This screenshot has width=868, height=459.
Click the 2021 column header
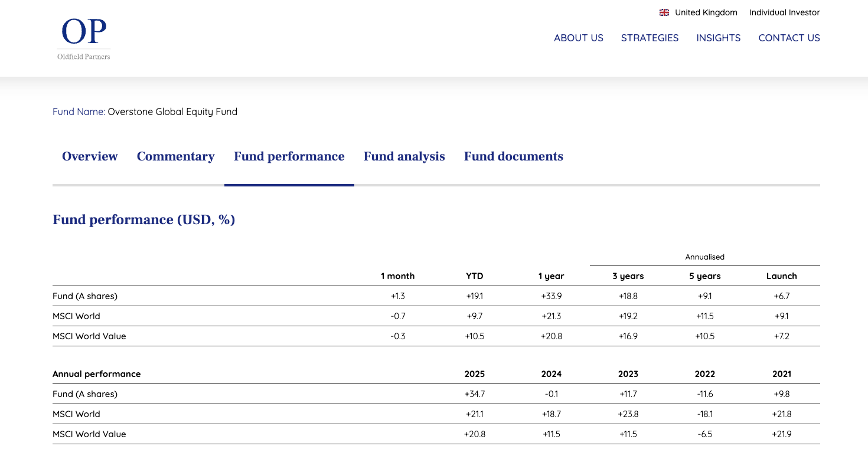click(x=782, y=374)
